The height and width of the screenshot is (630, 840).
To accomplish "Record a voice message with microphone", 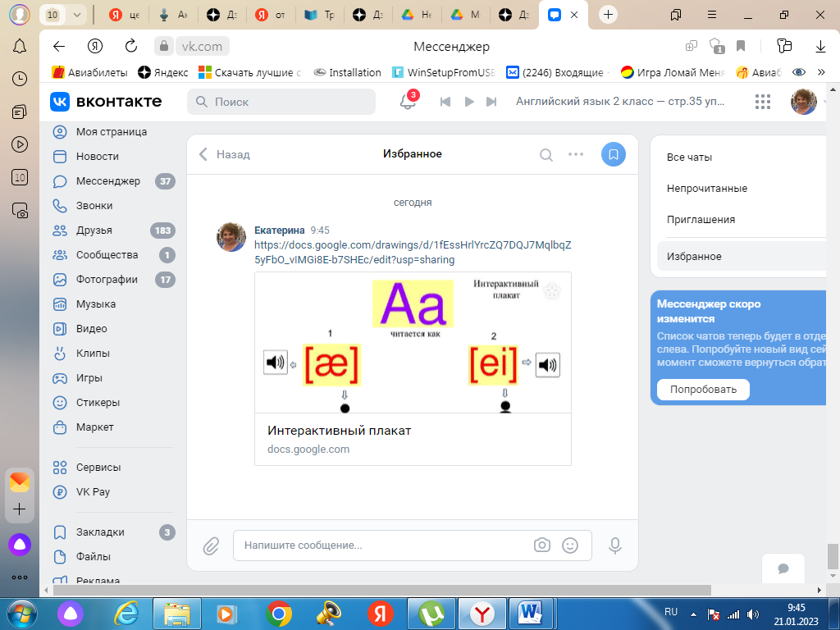I will [x=614, y=546].
